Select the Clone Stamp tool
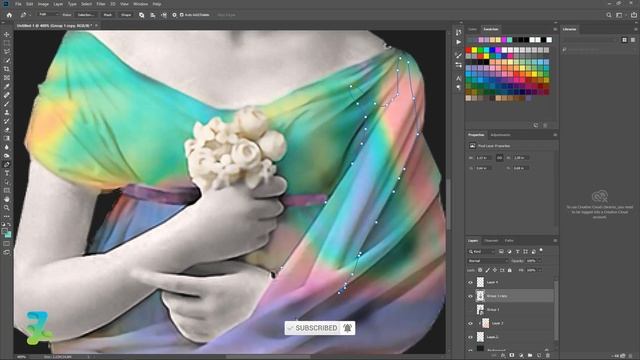640x360 pixels. click(7, 112)
